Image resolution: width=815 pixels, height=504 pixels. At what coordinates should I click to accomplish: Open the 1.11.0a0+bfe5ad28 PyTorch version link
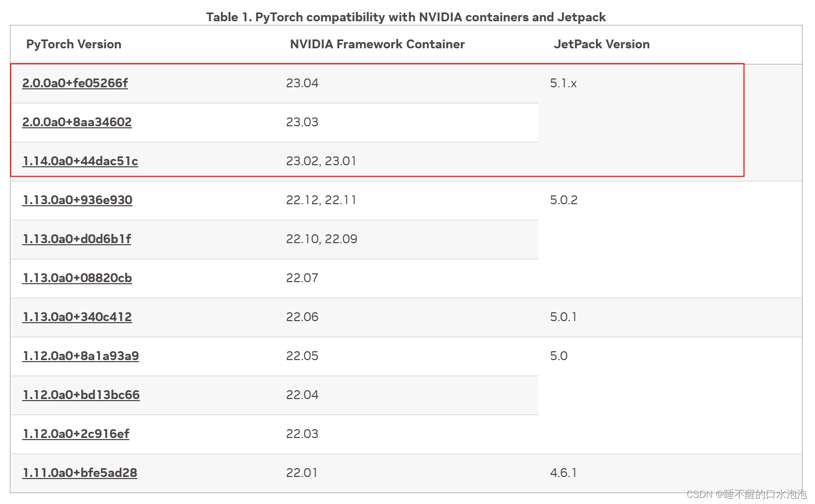click(x=80, y=473)
